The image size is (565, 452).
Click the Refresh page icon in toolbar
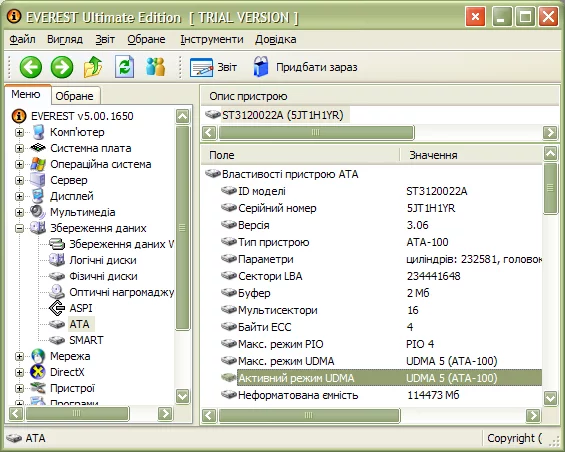(x=125, y=67)
